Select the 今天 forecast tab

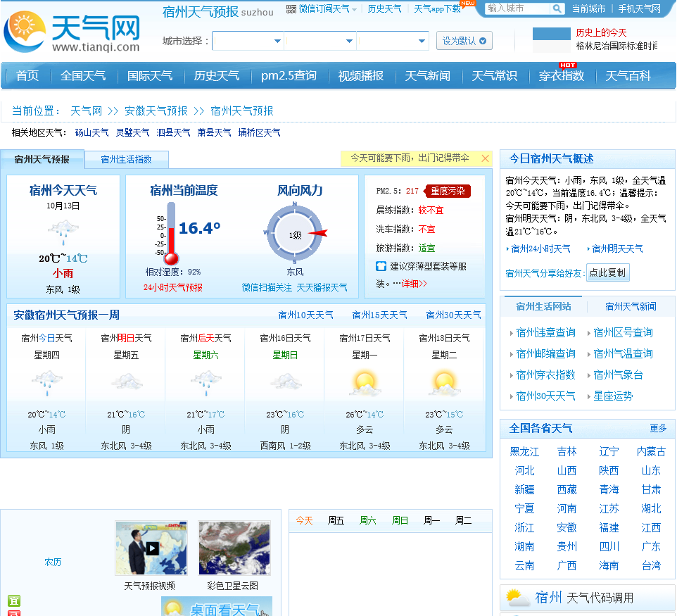(x=304, y=520)
